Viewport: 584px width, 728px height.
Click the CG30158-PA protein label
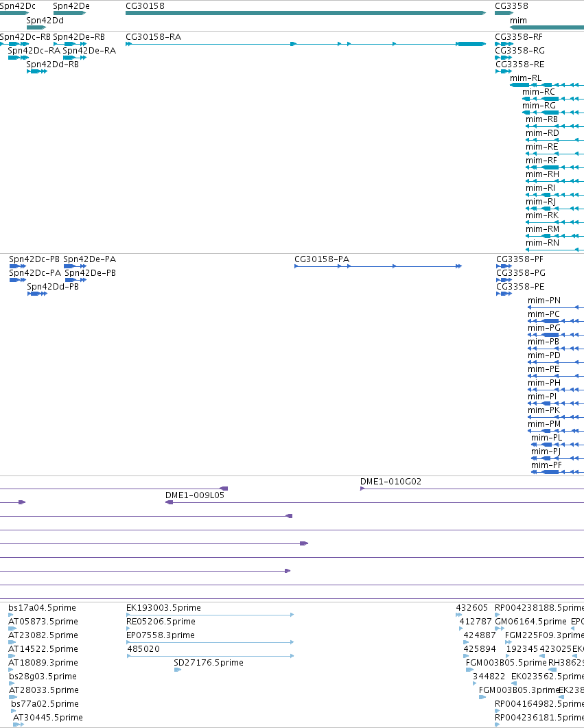(x=322, y=259)
